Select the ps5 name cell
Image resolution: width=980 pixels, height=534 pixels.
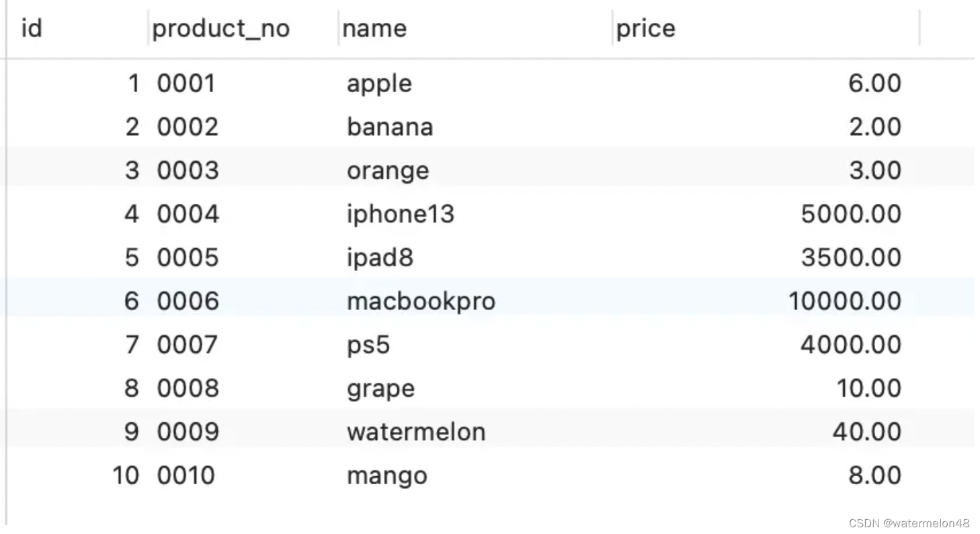(x=368, y=345)
